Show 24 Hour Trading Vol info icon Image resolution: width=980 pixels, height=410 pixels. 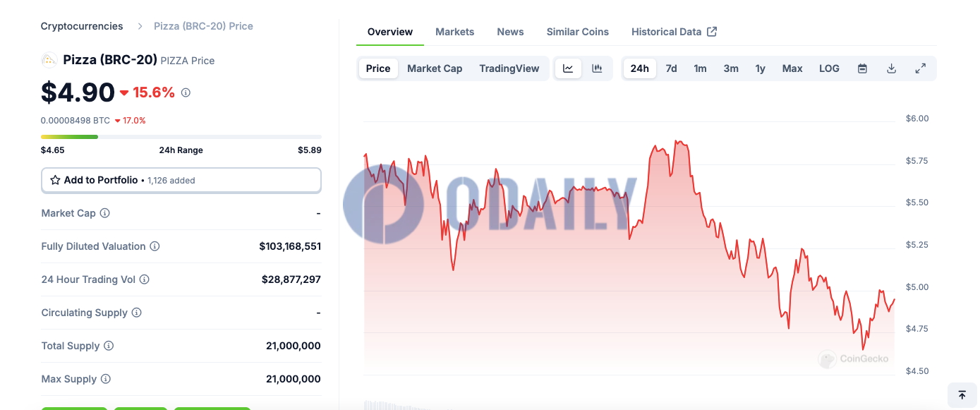point(144,279)
